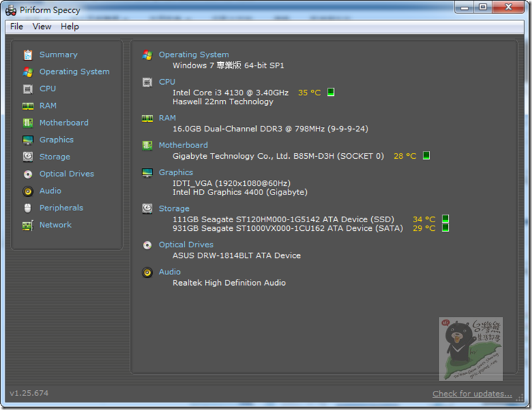This screenshot has height=410, width=532.
Task: Open the View menu
Action: point(42,26)
